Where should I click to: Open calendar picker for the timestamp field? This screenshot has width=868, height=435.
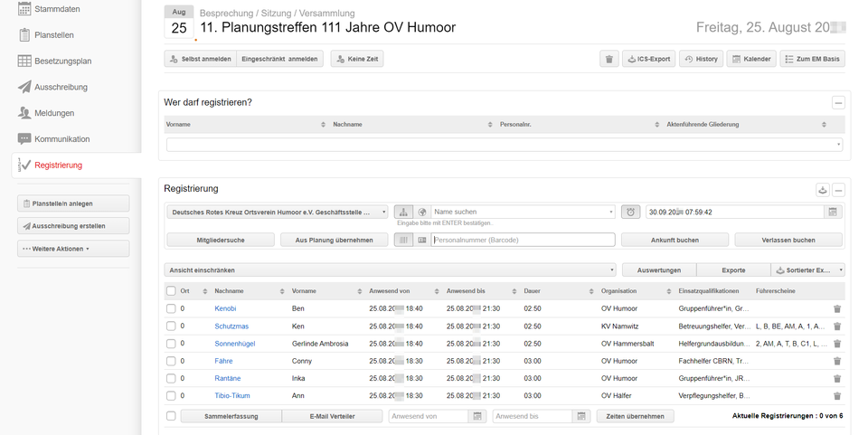(x=833, y=212)
